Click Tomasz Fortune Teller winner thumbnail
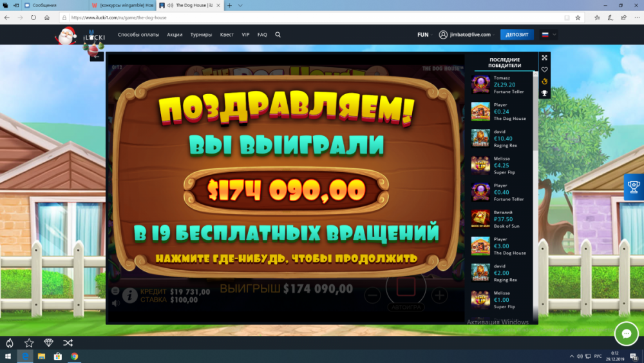Viewport: 644px width, 363px height. 480,84
